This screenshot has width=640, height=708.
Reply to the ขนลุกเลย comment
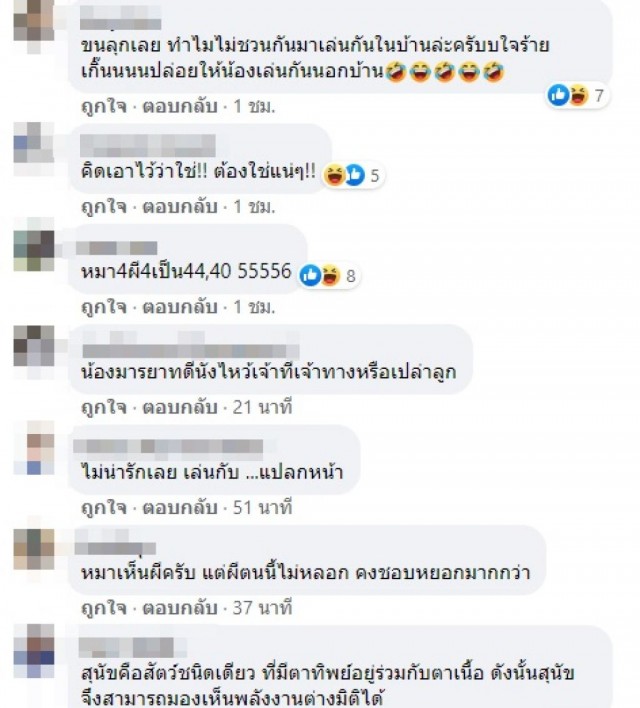[180, 107]
